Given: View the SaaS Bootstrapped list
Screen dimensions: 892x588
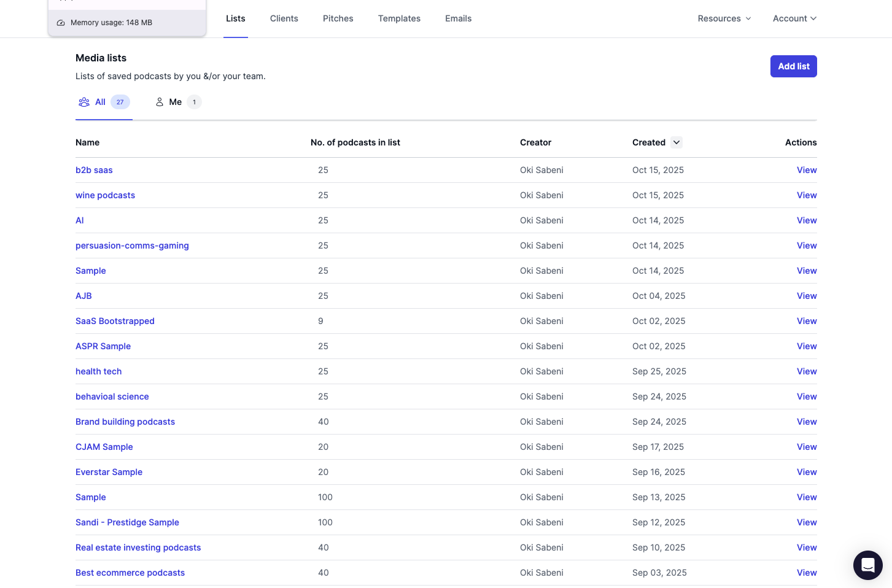Looking at the screenshot, I should (x=115, y=321).
